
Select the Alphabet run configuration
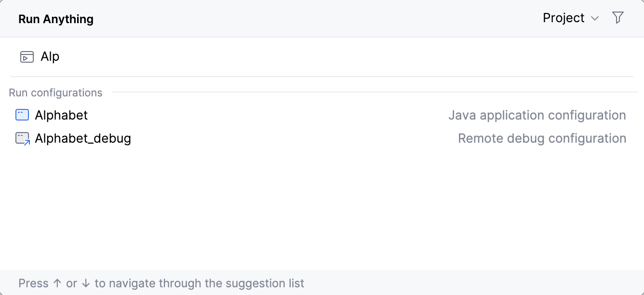click(61, 115)
